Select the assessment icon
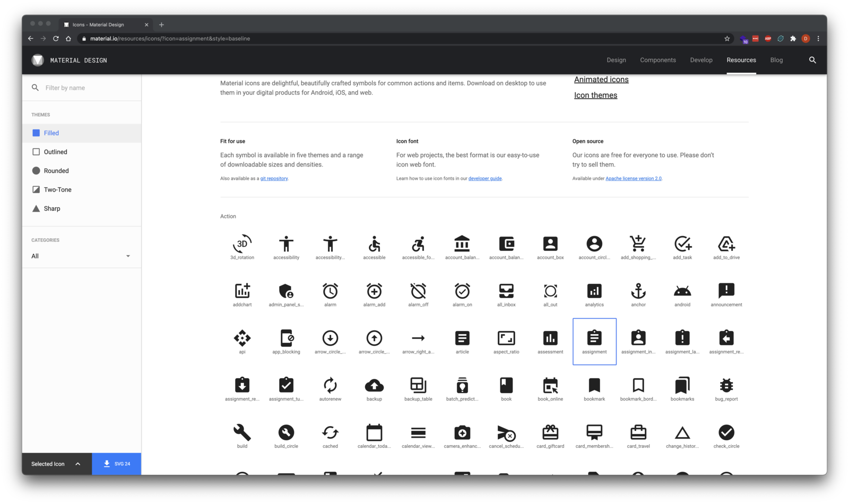The width and height of the screenshot is (849, 504). click(550, 338)
